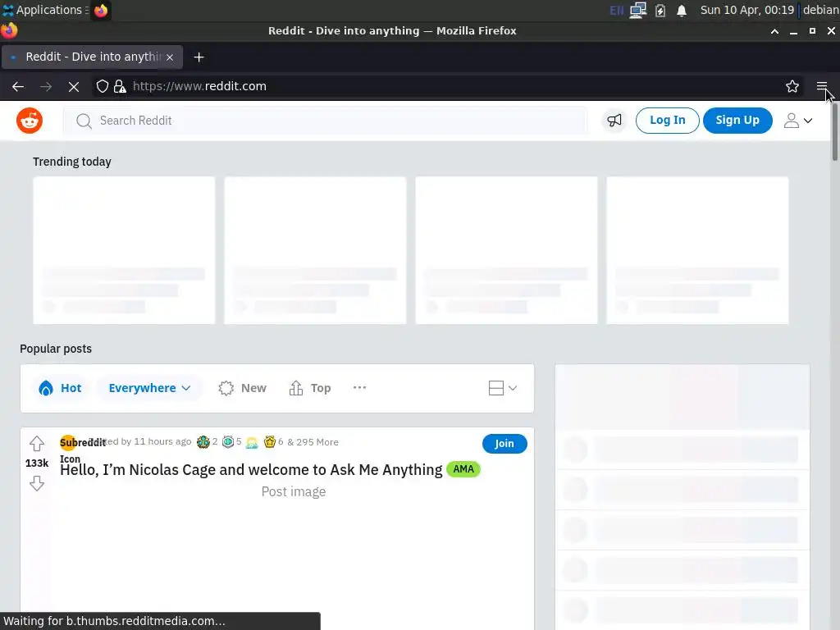
Task: Click the Reddit logo home icon
Action: coord(30,121)
